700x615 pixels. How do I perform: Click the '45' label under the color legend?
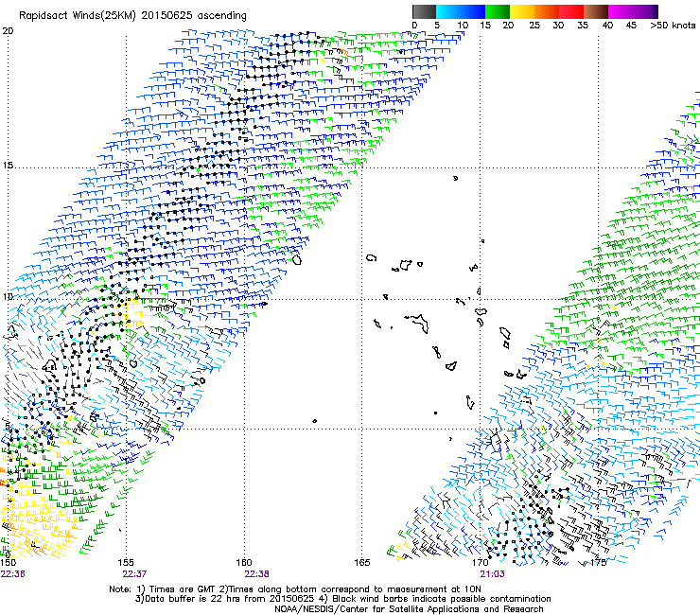coord(631,26)
